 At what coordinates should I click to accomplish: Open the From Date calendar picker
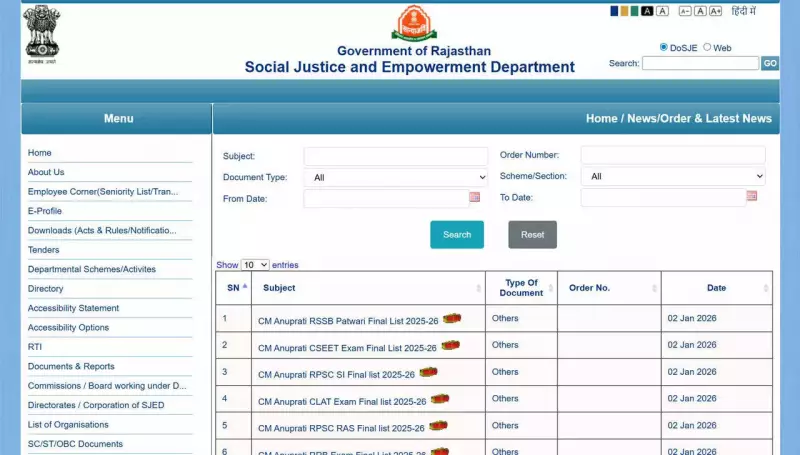pos(474,197)
